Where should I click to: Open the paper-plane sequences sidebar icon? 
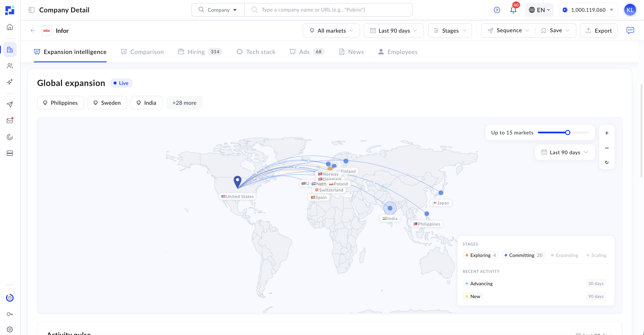(10, 104)
